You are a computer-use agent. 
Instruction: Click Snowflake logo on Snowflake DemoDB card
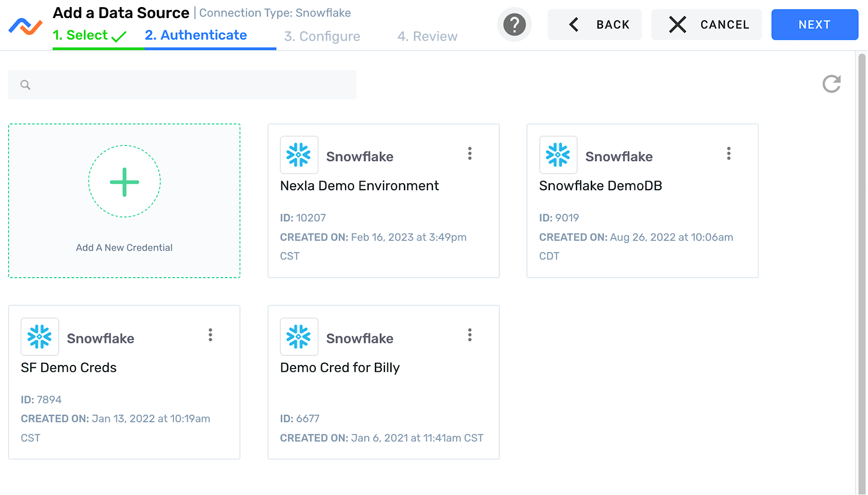[558, 155]
